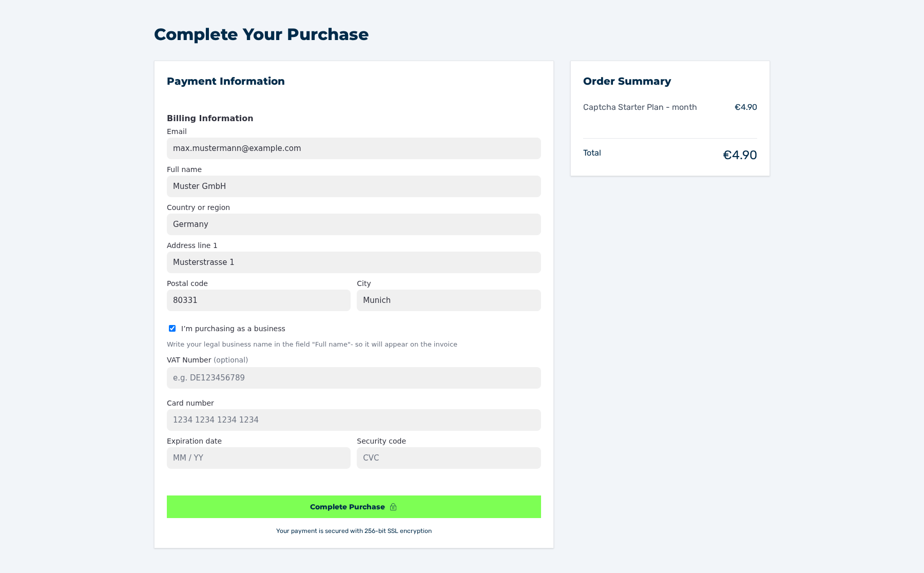Click the Expiration date MM / YY field
Image resolution: width=924 pixels, height=573 pixels.
259,458
